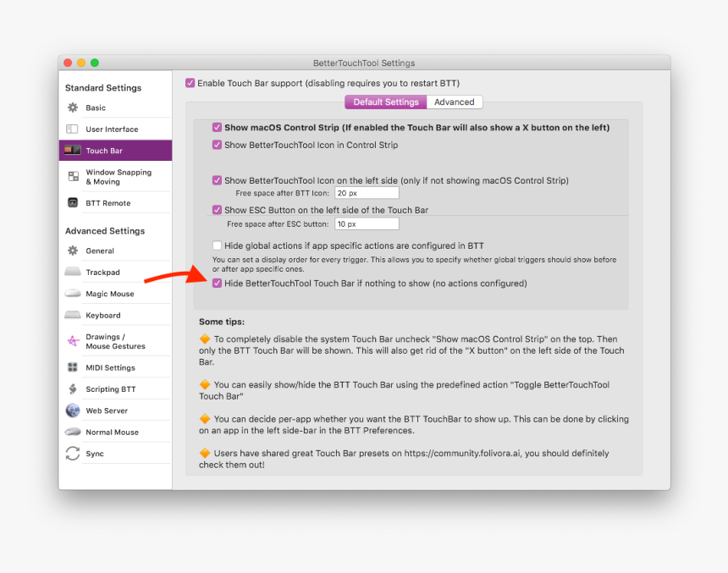Open Drawings / Mouse Gestures settings
Screen dimensions: 728x573
pyautogui.click(x=115, y=341)
